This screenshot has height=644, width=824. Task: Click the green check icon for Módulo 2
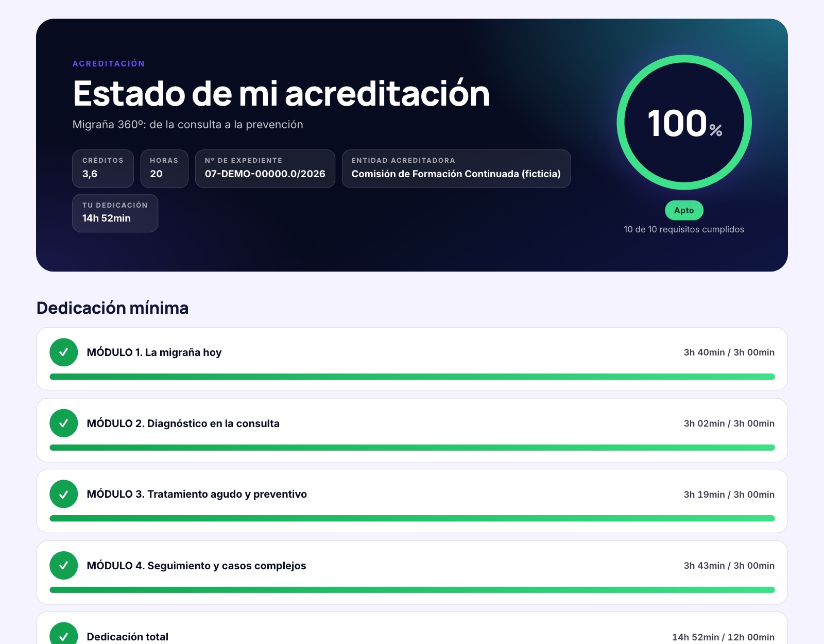coord(63,423)
